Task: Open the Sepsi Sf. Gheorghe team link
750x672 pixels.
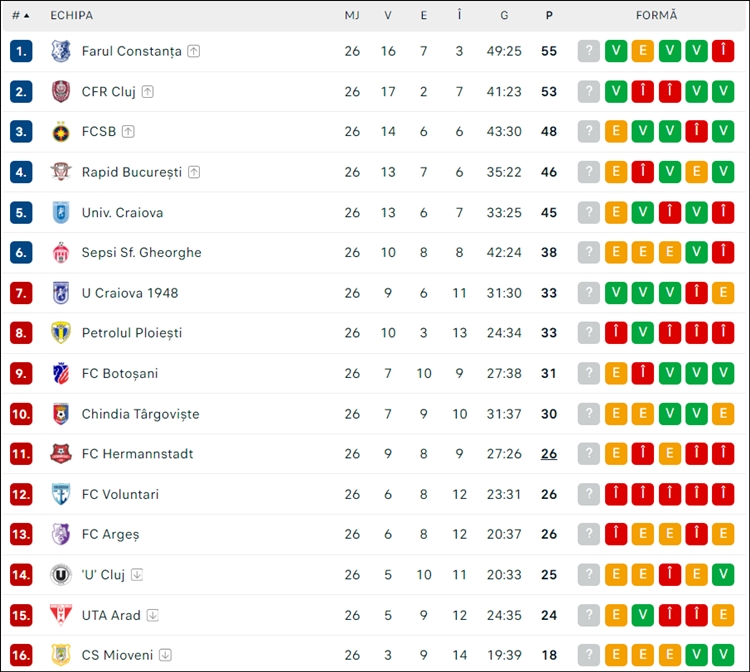Action: pyautogui.click(x=142, y=253)
